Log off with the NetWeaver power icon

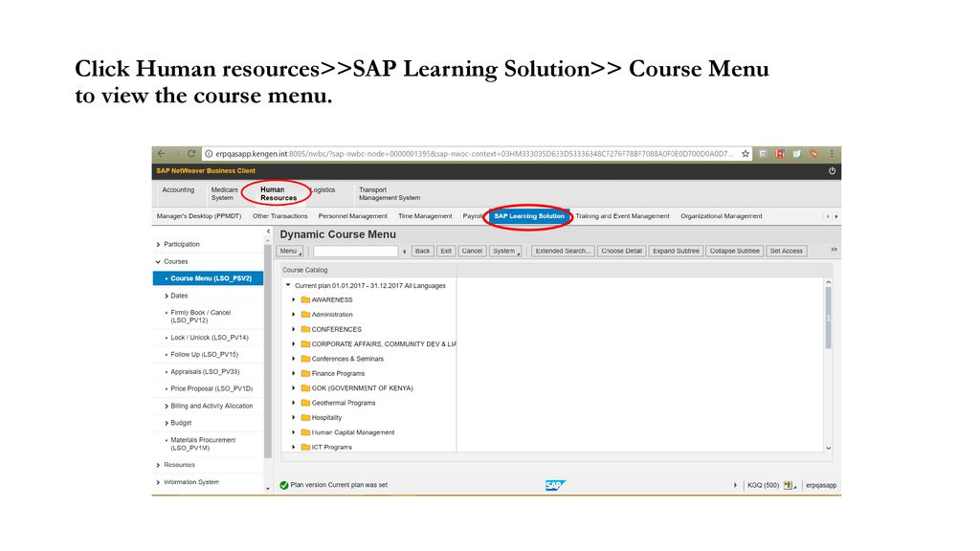(x=832, y=170)
